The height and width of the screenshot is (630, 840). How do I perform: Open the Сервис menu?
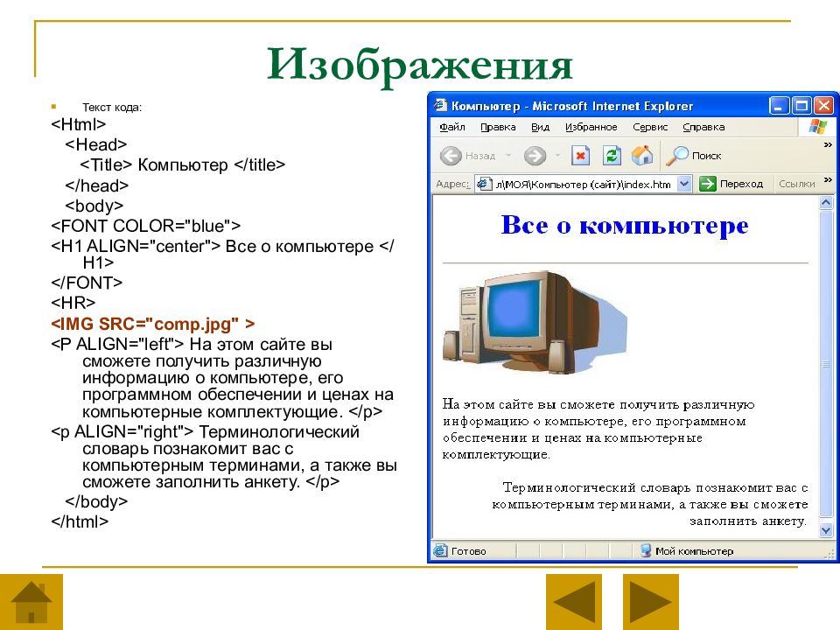[650, 127]
